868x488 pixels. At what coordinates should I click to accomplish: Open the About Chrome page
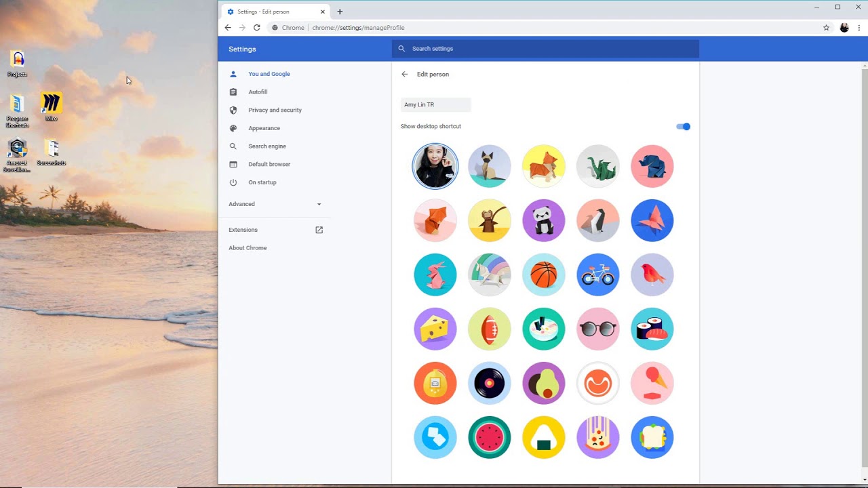pyautogui.click(x=248, y=248)
